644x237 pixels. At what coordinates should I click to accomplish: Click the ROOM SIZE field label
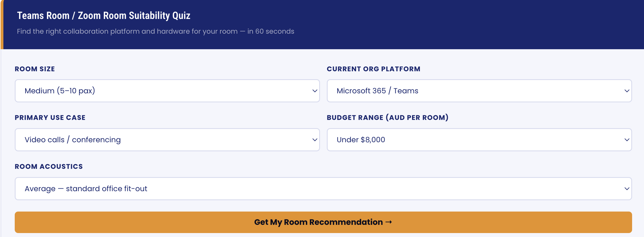click(35, 69)
